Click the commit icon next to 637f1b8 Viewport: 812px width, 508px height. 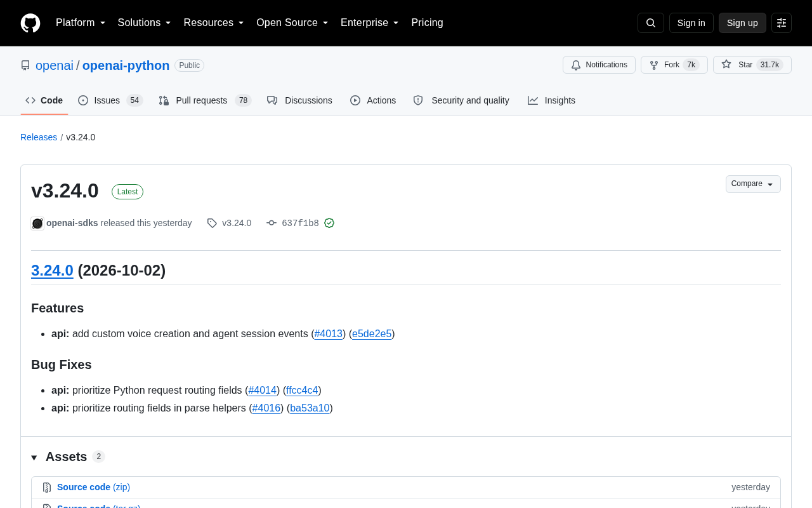click(272, 223)
